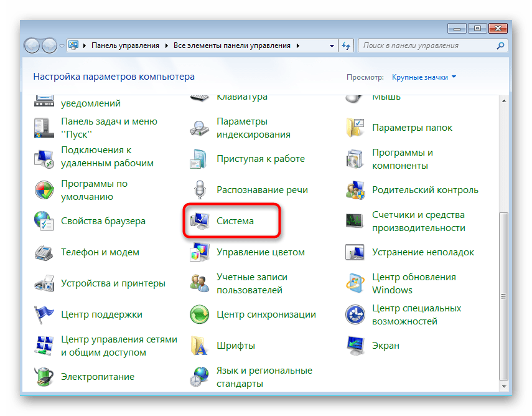Expand the arrow after Все элементы панели управления
Screen dimensions: 532x416
click(x=298, y=46)
